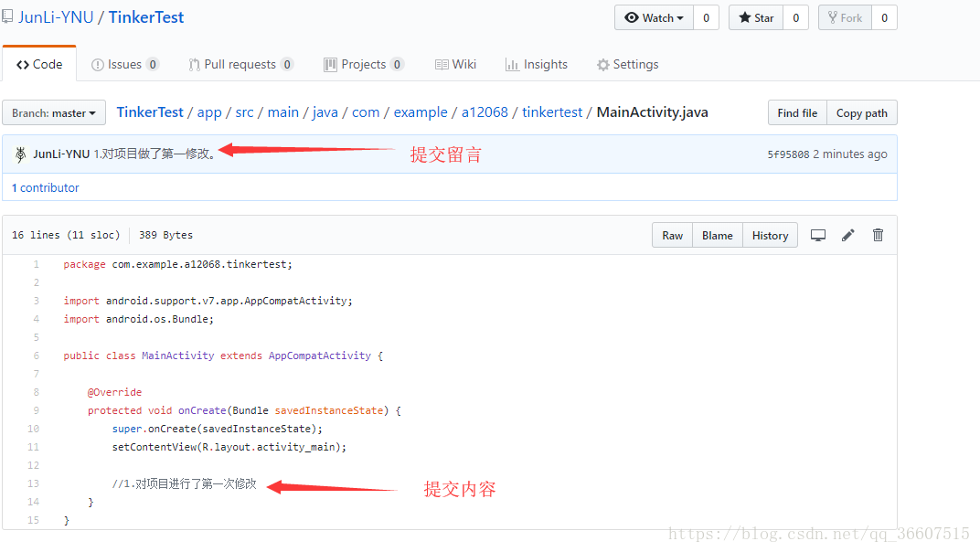Open the tinkertest folder in breadcrumb
Viewport: 980px width, 552px height.
click(x=552, y=112)
